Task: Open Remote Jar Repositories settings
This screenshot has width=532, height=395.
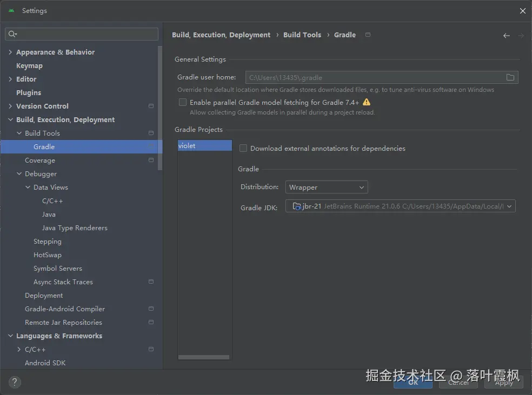Action: click(63, 323)
